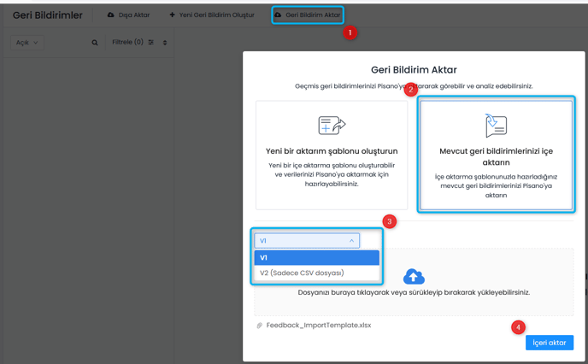Click the filter sliders icon beside Filtrele
This screenshot has width=588, height=364.
pyautogui.click(x=151, y=43)
